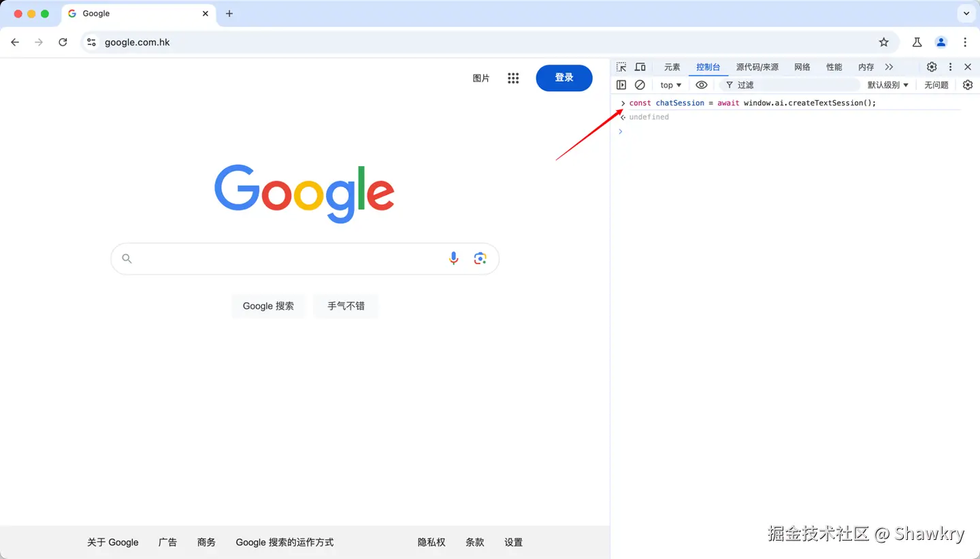Close the Google tab
Image resolution: width=980 pixels, height=559 pixels.
point(206,14)
